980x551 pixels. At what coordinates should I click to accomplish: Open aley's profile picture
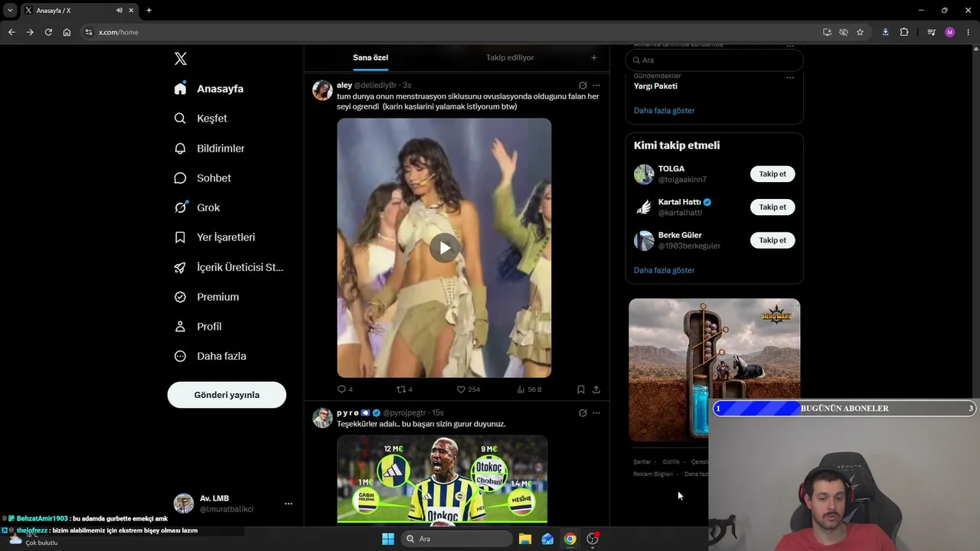click(322, 90)
